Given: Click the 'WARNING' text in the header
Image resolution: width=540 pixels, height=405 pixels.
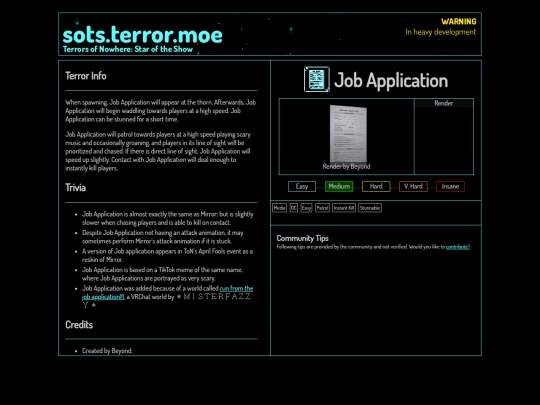Looking at the screenshot, I should 459,22.
